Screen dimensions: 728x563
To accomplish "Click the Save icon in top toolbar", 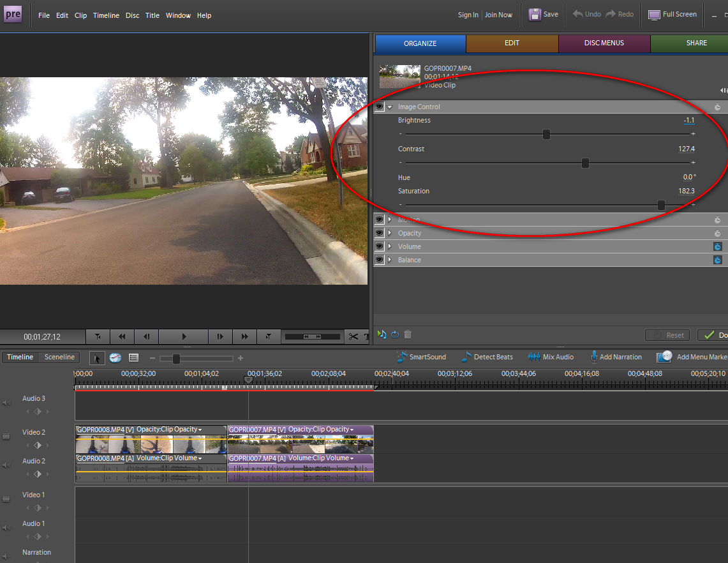I will 535,14.
